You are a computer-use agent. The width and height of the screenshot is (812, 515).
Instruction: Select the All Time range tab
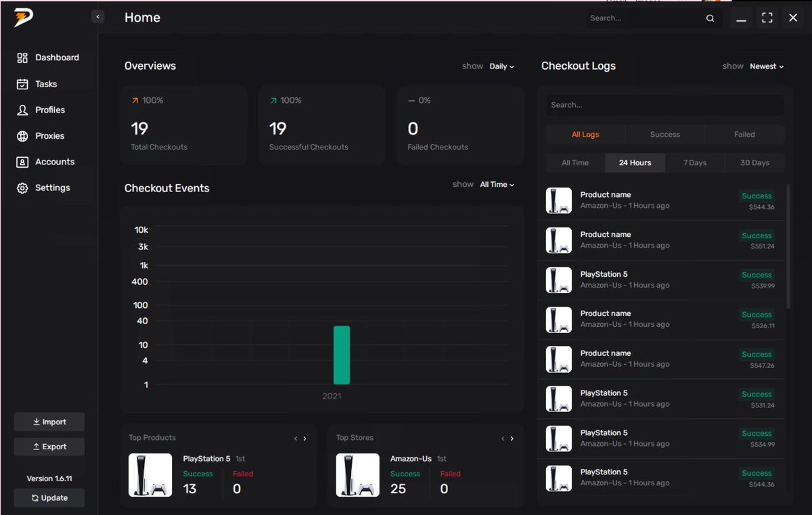[575, 163]
